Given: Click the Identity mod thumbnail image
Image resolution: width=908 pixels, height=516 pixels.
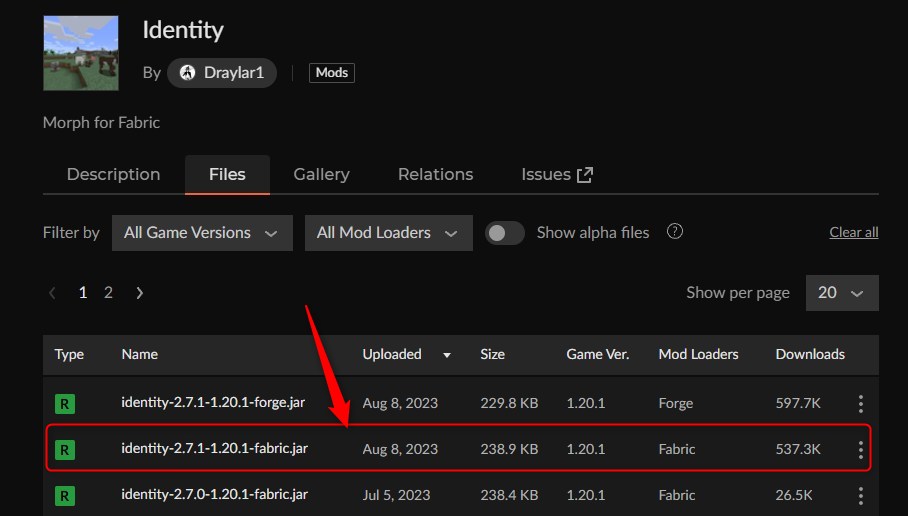Looking at the screenshot, I should [80, 53].
